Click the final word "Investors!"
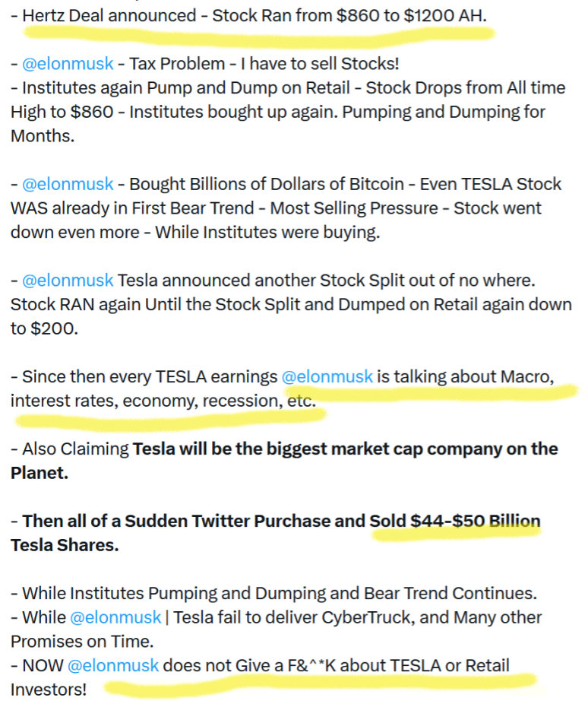This screenshot has width=588, height=704. (49, 690)
